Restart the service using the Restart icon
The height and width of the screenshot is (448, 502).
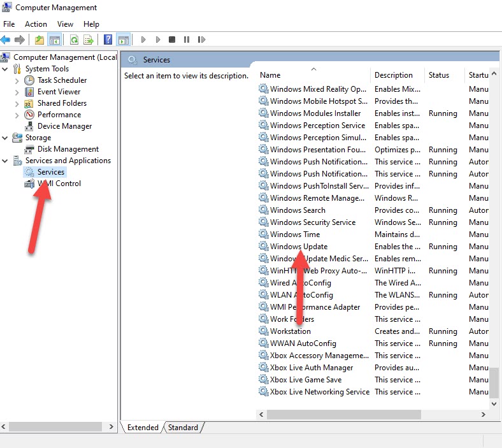201,40
